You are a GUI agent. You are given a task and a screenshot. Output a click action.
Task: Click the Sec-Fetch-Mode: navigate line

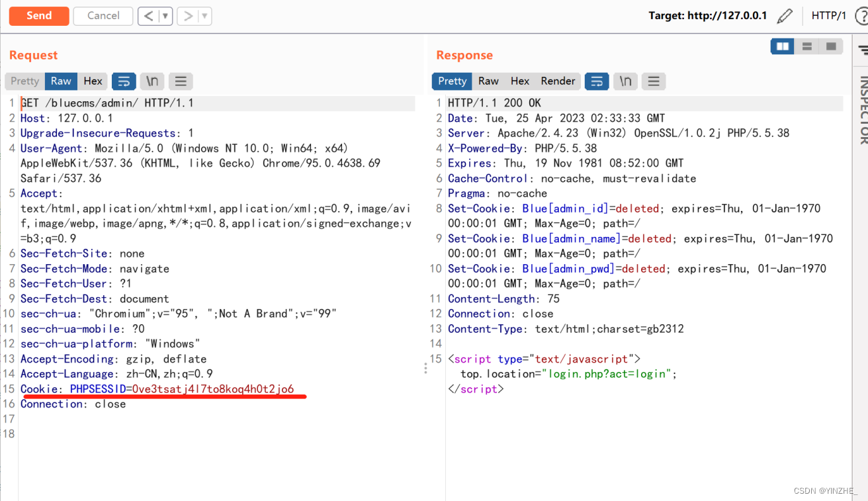click(95, 269)
